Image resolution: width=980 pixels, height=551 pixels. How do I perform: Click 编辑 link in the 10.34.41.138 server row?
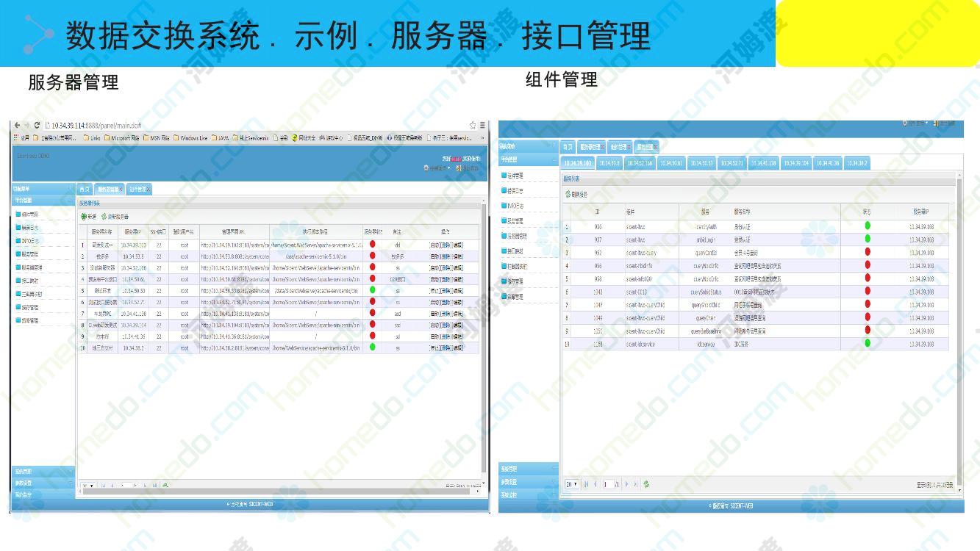coord(457,314)
